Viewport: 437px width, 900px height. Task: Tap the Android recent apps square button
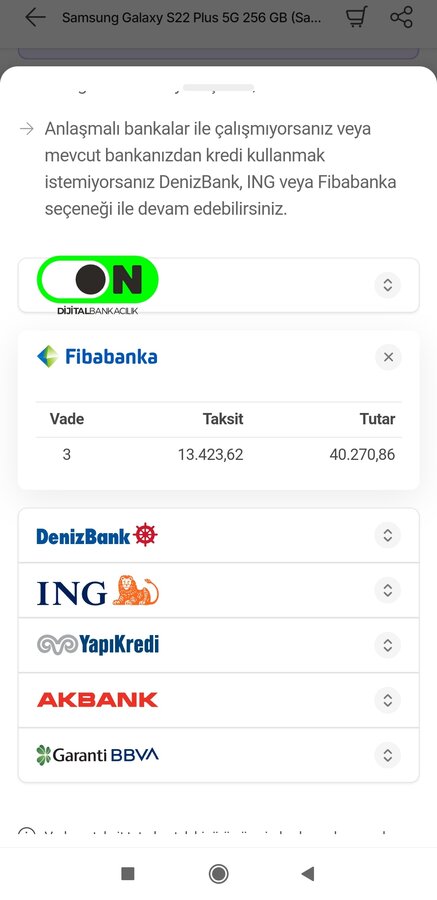(x=128, y=874)
